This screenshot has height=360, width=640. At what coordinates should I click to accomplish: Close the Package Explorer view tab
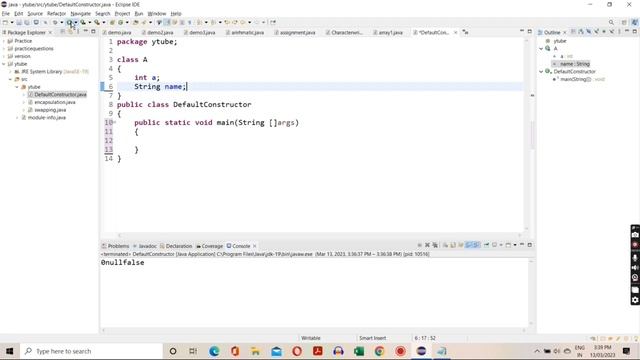click(x=51, y=32)
